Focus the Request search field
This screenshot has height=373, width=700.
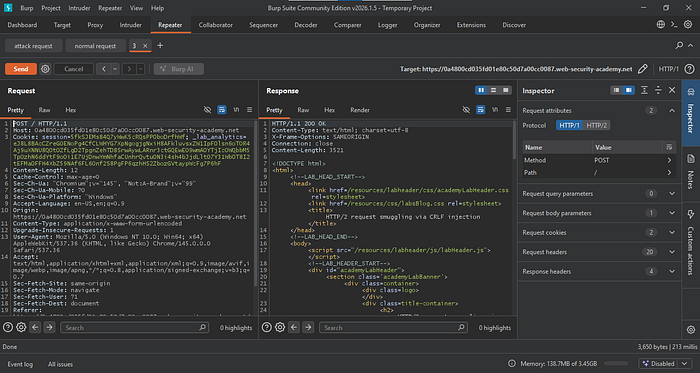(x=134, y=327)
